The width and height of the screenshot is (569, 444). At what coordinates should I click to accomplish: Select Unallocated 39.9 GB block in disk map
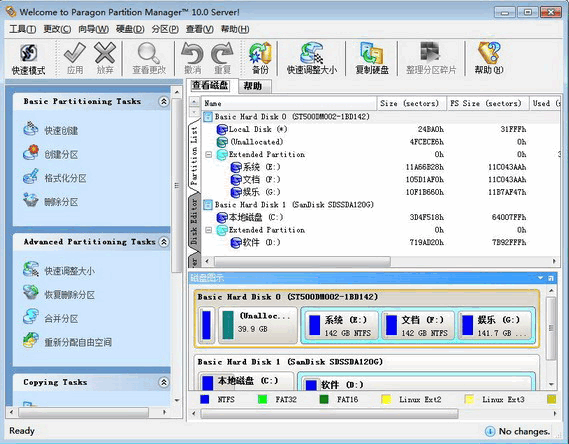pos(258,325)
